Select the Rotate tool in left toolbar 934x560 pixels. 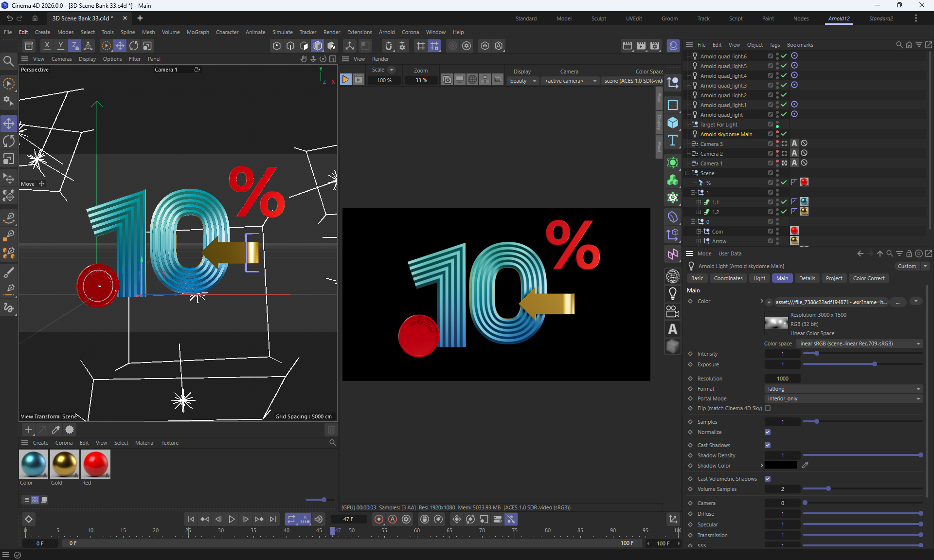(9, 142)
